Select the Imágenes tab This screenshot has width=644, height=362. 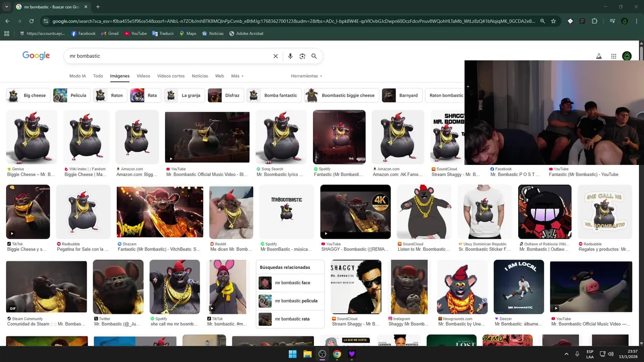120,76
